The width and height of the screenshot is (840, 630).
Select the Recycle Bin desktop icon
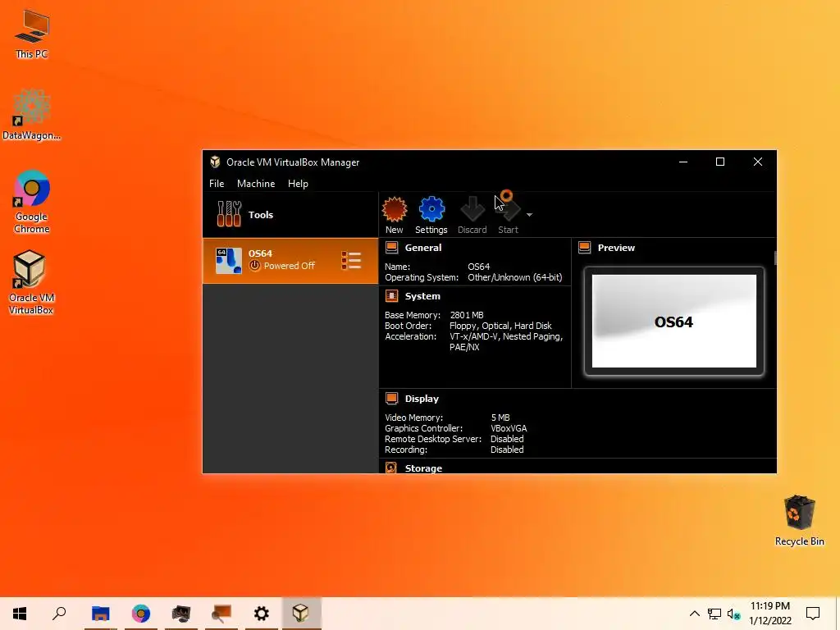pos(799,521)
